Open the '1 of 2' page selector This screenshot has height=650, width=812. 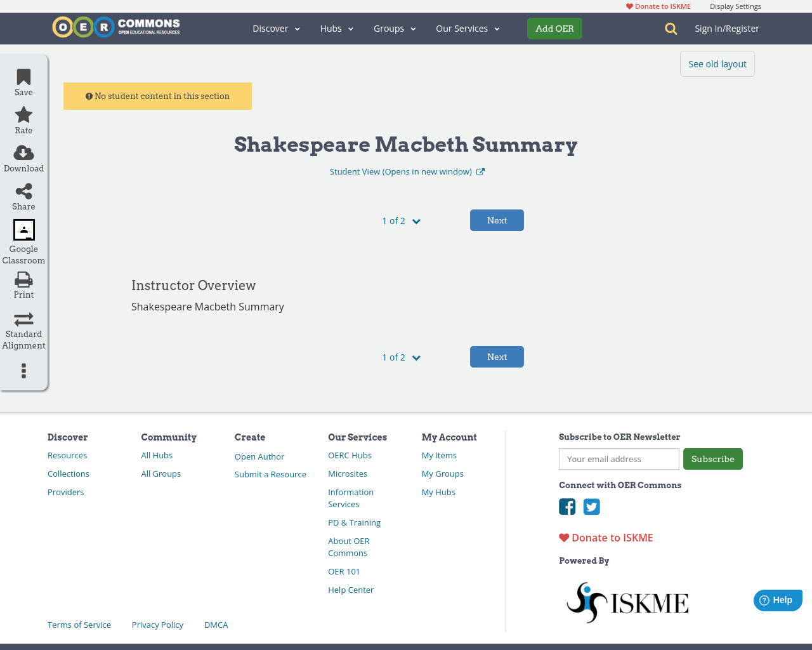coord(400,220)
